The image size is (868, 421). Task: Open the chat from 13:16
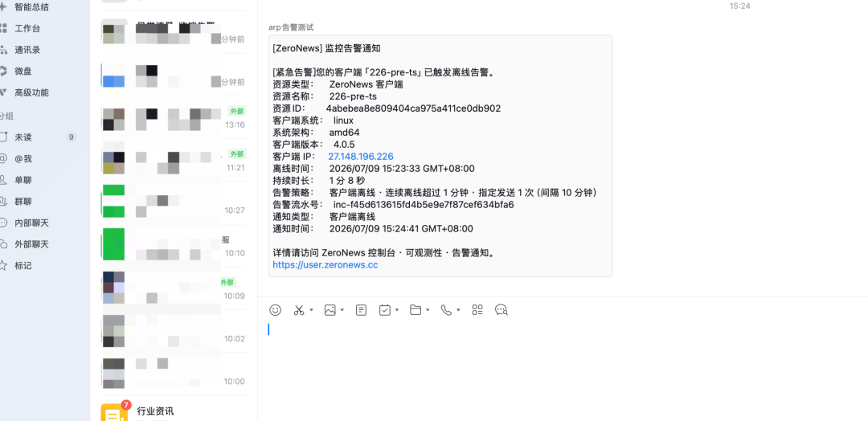pyautogui.click(x=174, y=118)
